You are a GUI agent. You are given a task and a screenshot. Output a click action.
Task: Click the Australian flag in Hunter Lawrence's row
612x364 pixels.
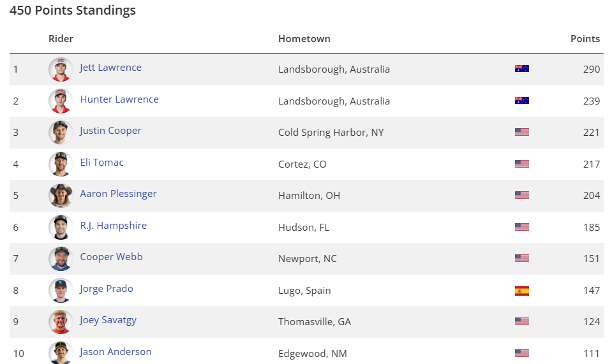pyautogui.click(x=522, y=101)
